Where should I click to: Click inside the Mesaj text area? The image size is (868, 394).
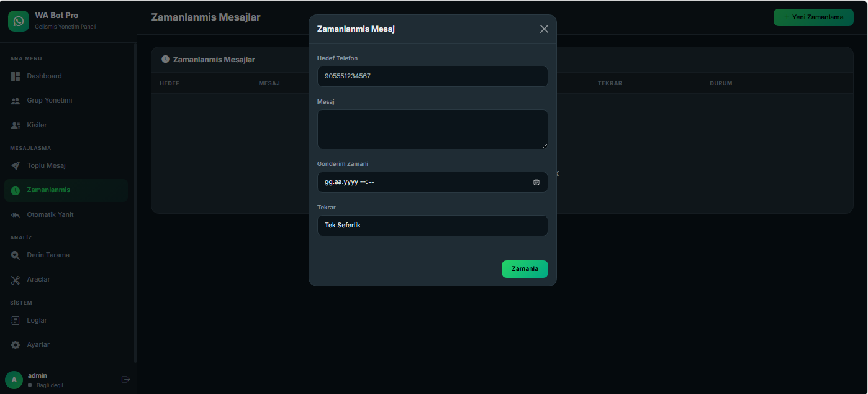(432, 129)
